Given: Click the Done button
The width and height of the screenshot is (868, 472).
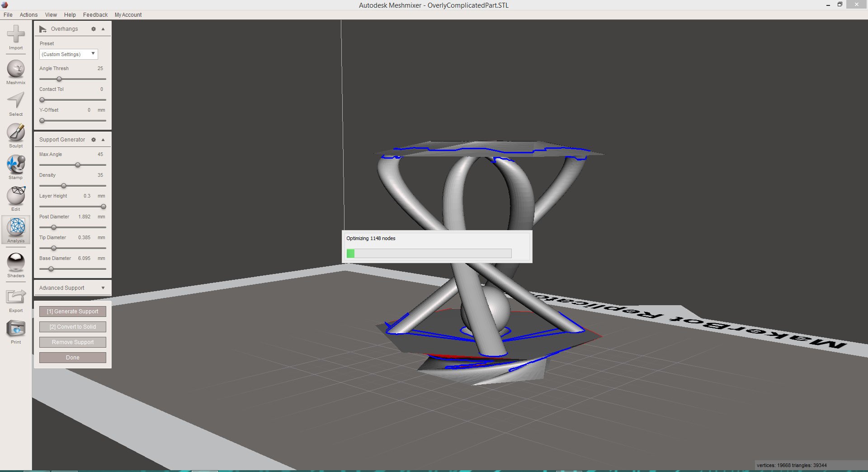Looking at the screenshot, I should (x=73, y=358).
